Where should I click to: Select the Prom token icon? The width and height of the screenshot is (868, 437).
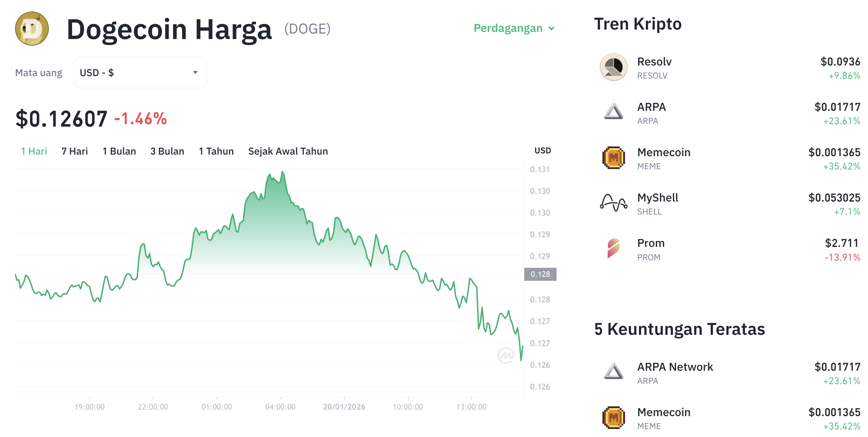[613, 249]
